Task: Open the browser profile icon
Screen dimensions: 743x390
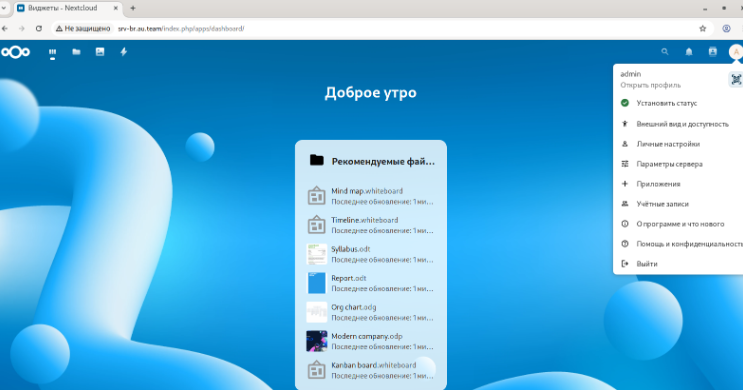Action: 726,28
